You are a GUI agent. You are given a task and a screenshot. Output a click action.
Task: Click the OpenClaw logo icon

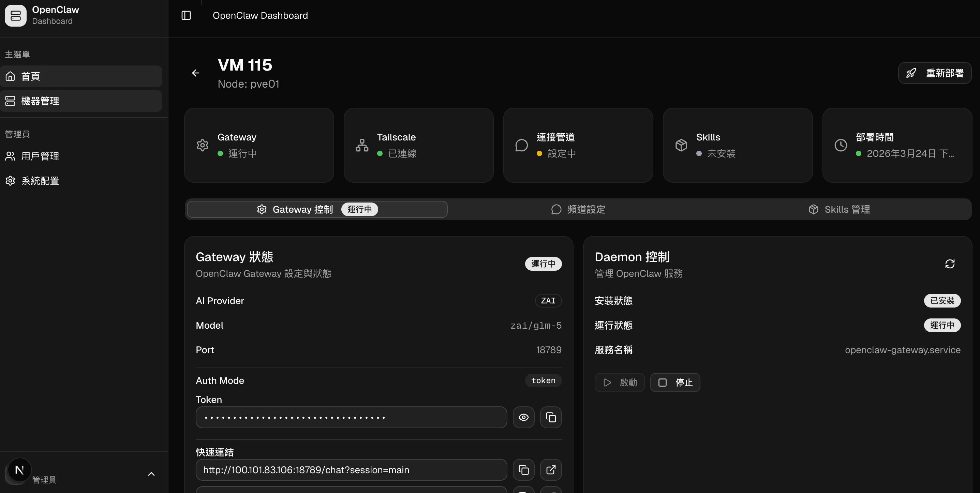tap(16, 16)
